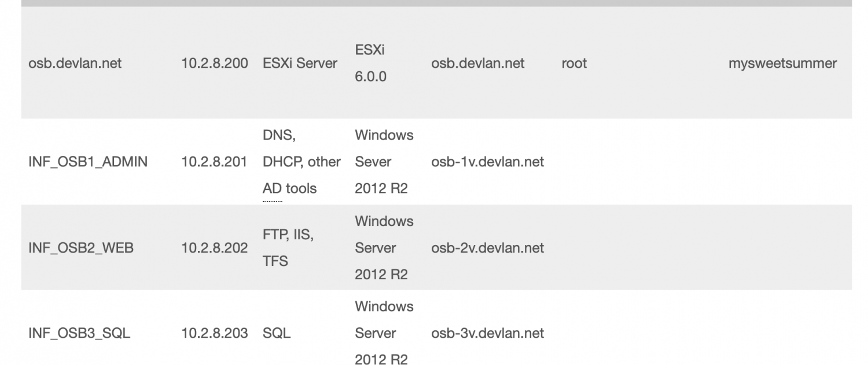Screen dimensions: 868x365
Task: Click the ESXi 6.0.0 version text
Action: pyautogui.click(x=370, y=63)
